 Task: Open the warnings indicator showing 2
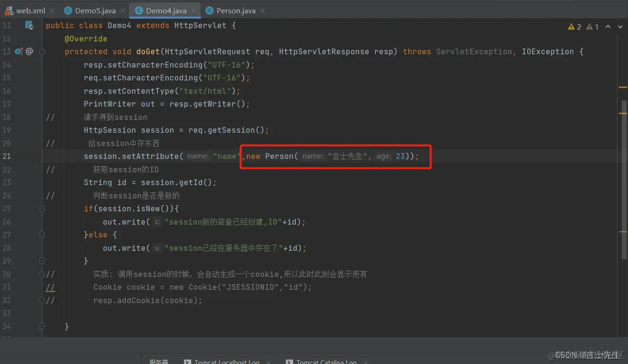(x=575, y=27)
